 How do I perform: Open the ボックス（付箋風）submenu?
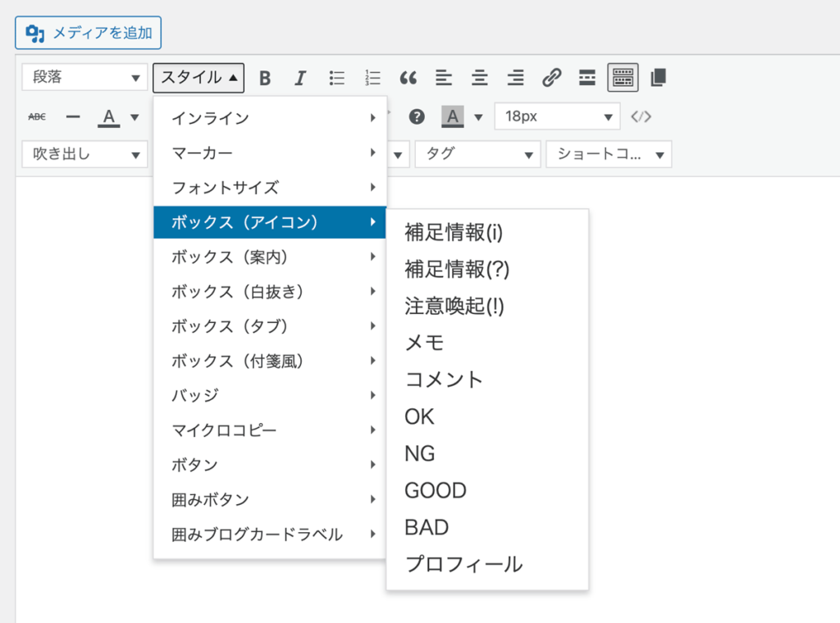[270, 361]
